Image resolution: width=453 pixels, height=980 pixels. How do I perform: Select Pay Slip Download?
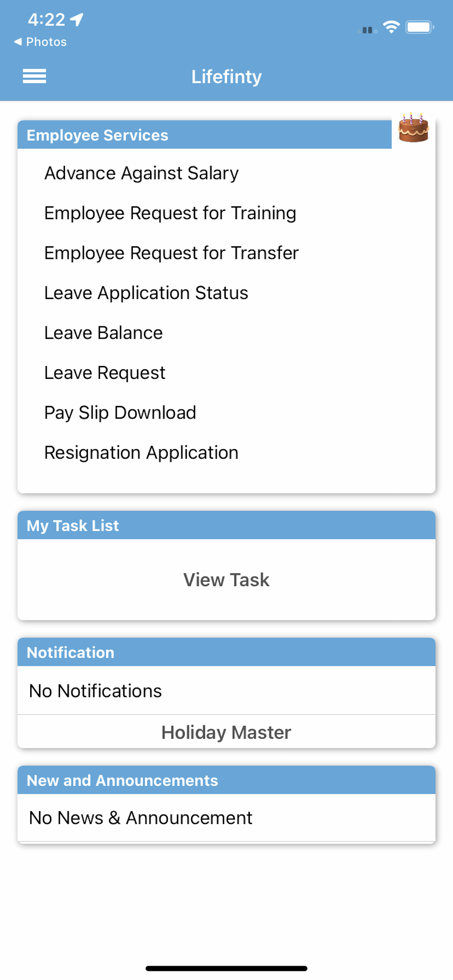[120, 413]
